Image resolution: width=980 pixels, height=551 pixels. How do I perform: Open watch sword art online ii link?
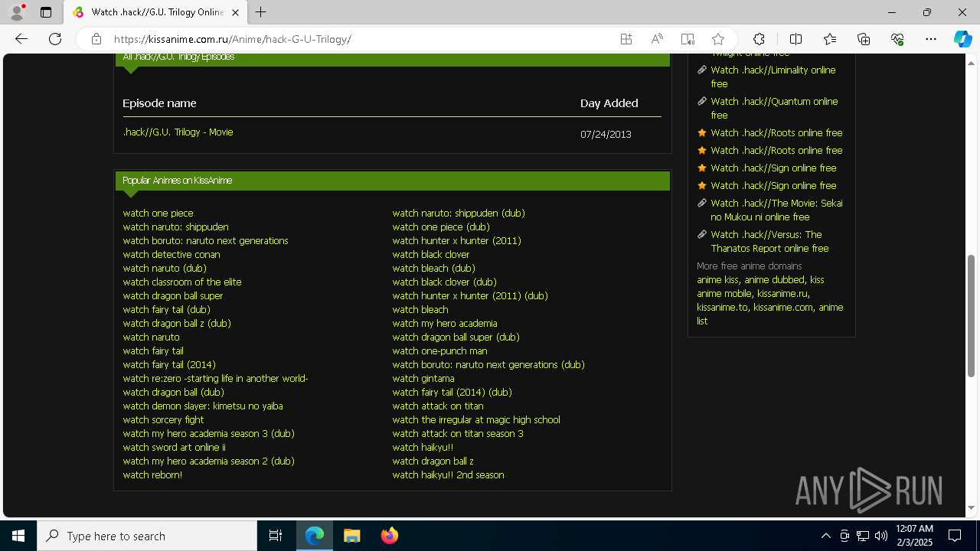(174, 447)
